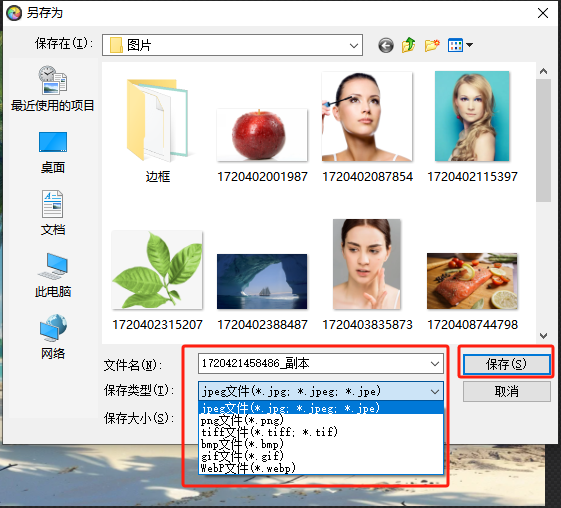Screen dimensions: 561x508
Task: Open 最近使用的项目 location
Action: point(53,88)
